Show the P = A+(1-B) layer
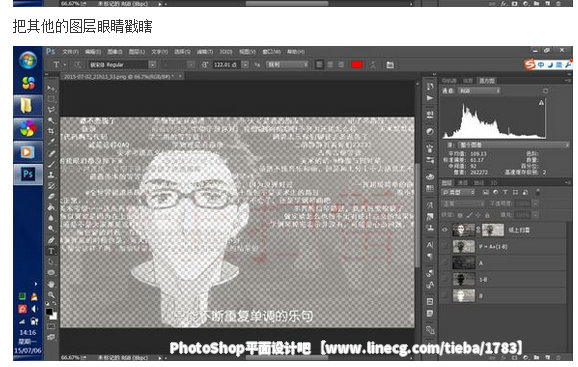 445,247
